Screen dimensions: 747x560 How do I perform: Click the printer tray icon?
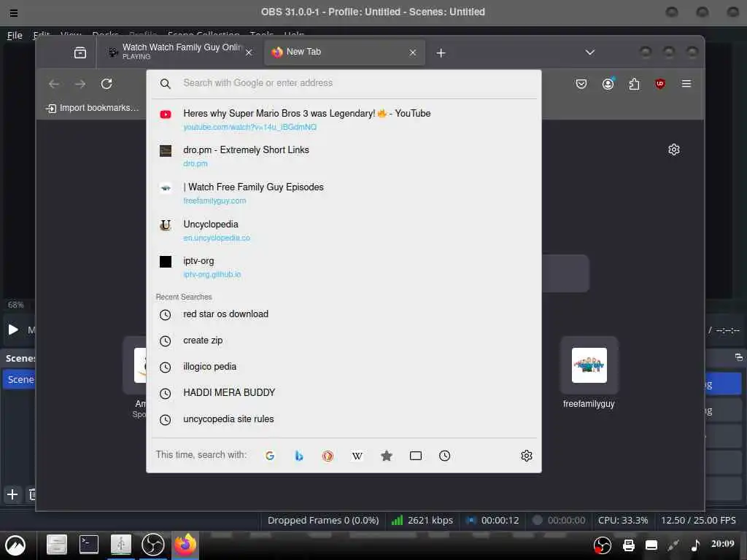[629, 545]
